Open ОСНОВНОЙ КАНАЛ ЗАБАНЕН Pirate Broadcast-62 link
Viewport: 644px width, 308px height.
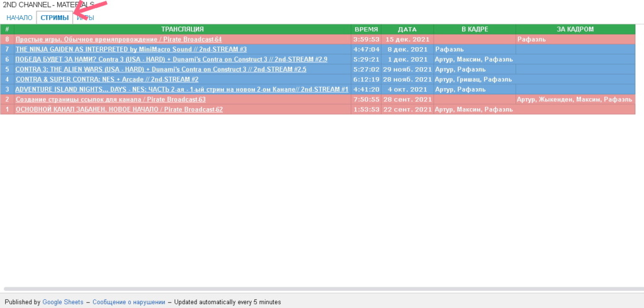pos(119,109)
